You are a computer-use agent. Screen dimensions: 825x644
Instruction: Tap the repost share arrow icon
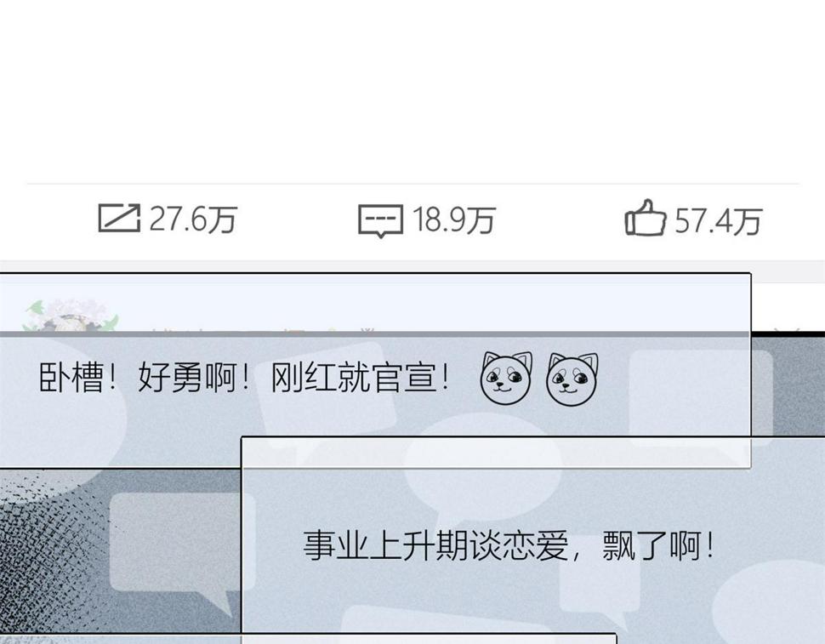[x=119, y=218]
